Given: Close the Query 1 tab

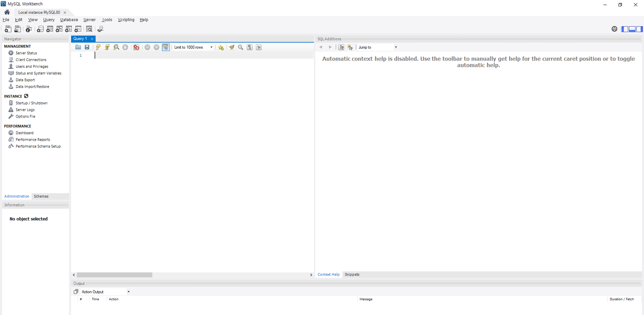Looking at the screenshot, I should [x=92, y=39].
